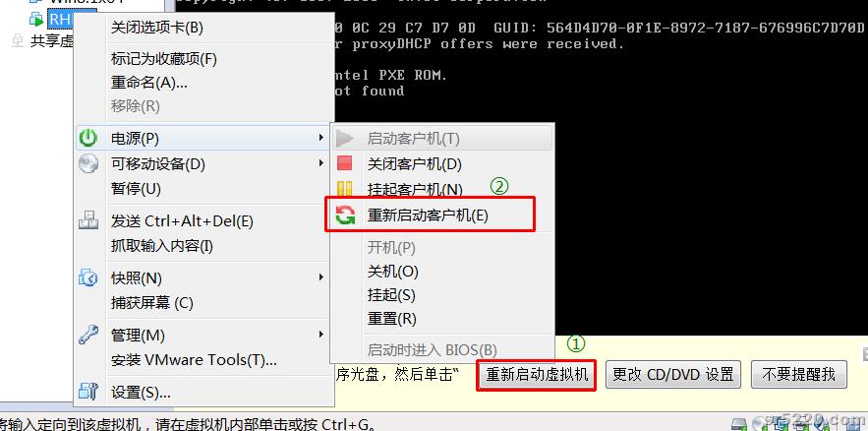
Task: Expand the 可移动设备(D) submenu arrow
Action: click(x=321, y=163)
